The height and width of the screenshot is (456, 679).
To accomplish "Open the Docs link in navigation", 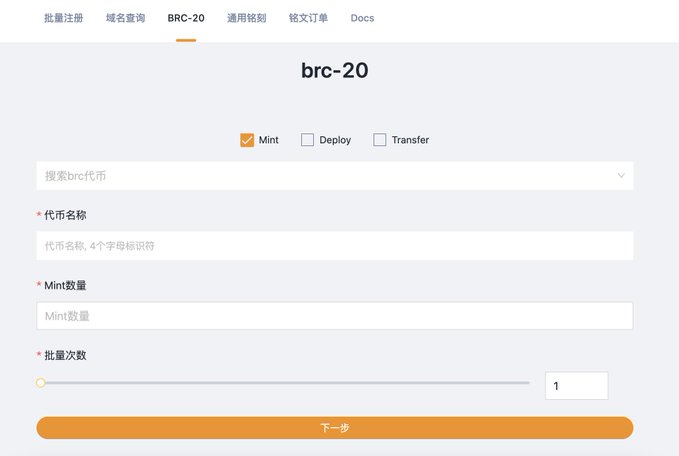I will point(363,18).
